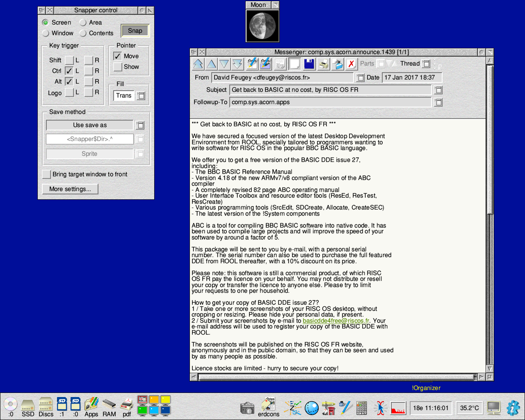
Task: Tick the Logo R key trigger checkbox
Action: click(89, 92)
